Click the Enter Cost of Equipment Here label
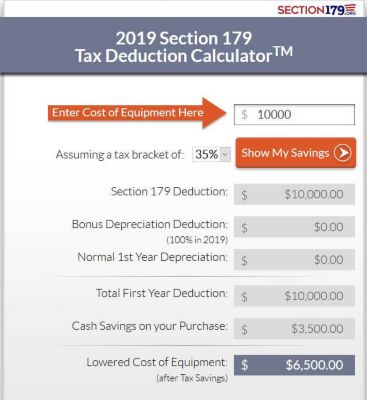Image resolution: width=367 pixels, height=400 pixels. (x=128, y=113)
